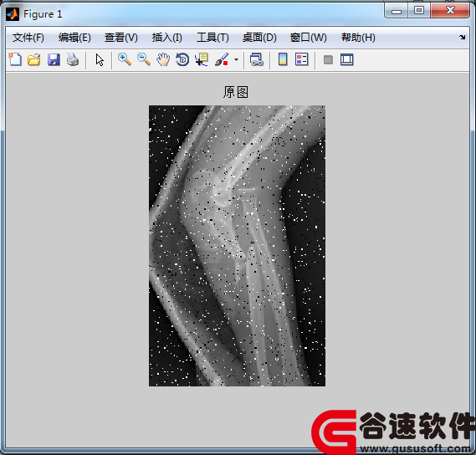Insert legend using the toolbar icon

click(302, 59)
